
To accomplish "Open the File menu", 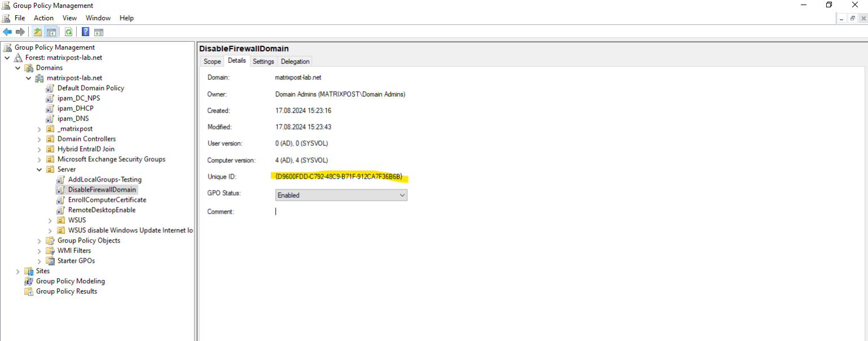I will 20,18.
